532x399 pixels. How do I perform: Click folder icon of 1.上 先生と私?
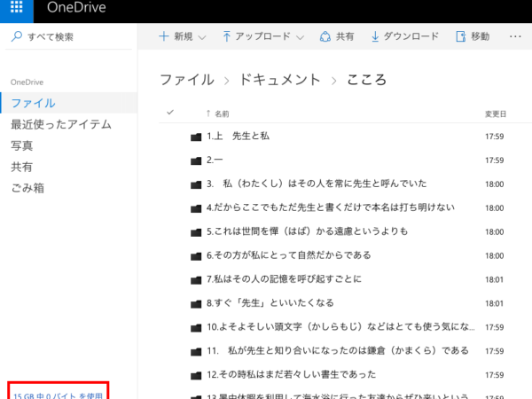196,137
